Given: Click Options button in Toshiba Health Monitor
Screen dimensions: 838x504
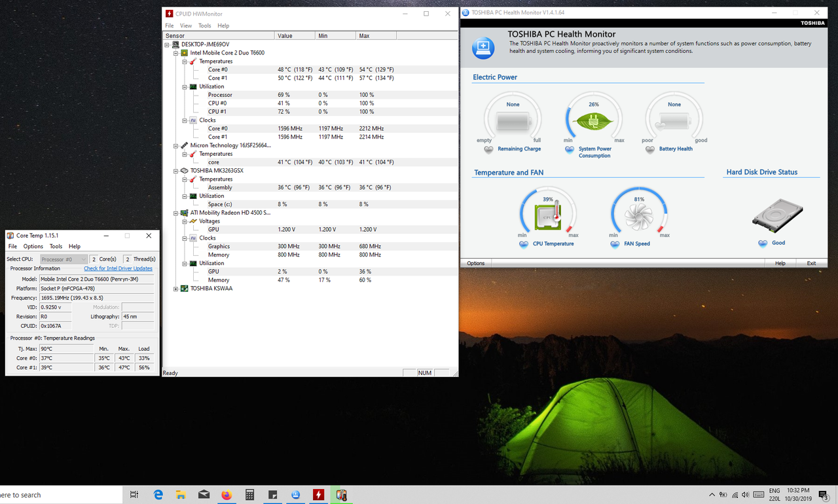Looking at the screenshot, I should click(476, 263).
